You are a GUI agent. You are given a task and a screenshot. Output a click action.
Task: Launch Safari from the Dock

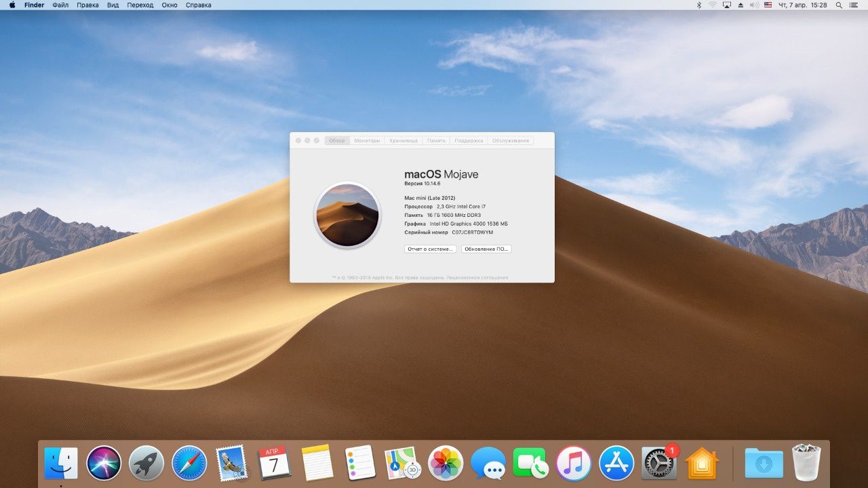click(x=189, y=464)
